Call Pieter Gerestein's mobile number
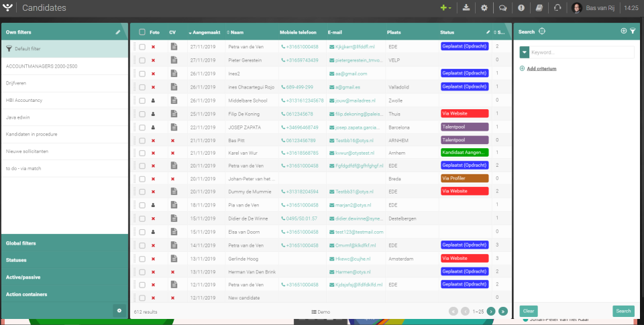 coord(299,60)
